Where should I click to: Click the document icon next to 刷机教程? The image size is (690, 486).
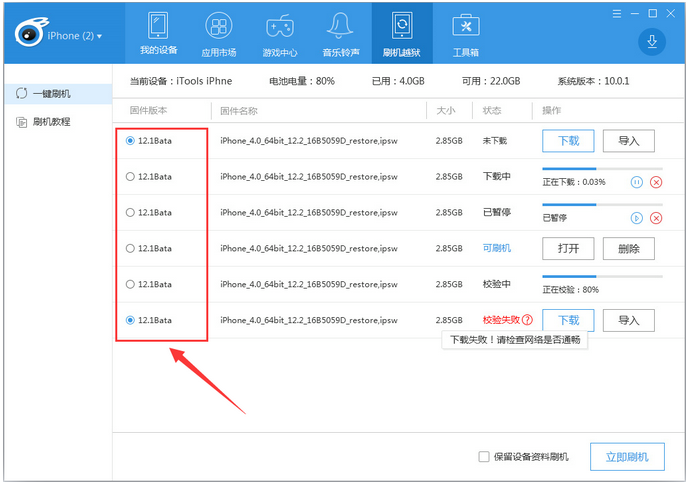(22, 122)
